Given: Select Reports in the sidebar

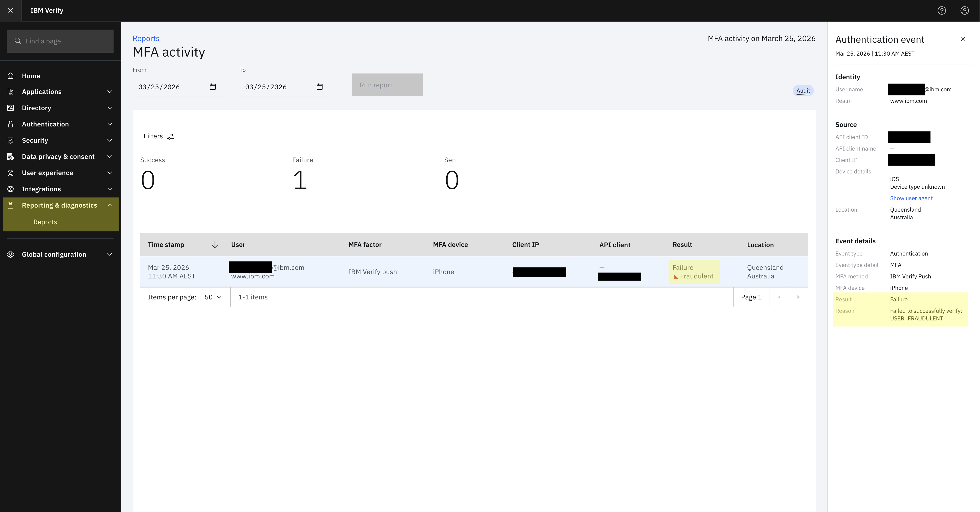Looking at the screenshot, I should [45, 222].
